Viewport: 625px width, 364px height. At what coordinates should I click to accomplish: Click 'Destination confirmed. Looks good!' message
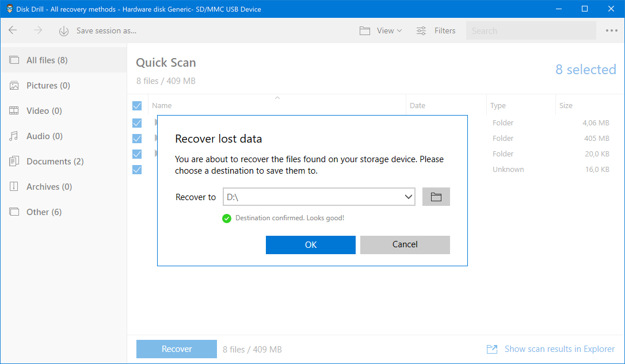point(290,218)
